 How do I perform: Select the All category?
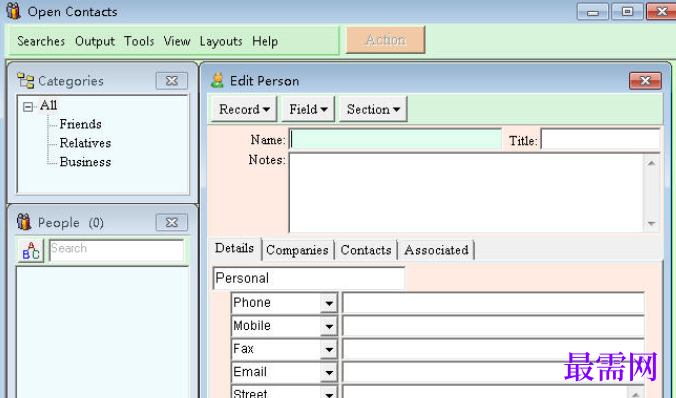click(x=48, y=105)
